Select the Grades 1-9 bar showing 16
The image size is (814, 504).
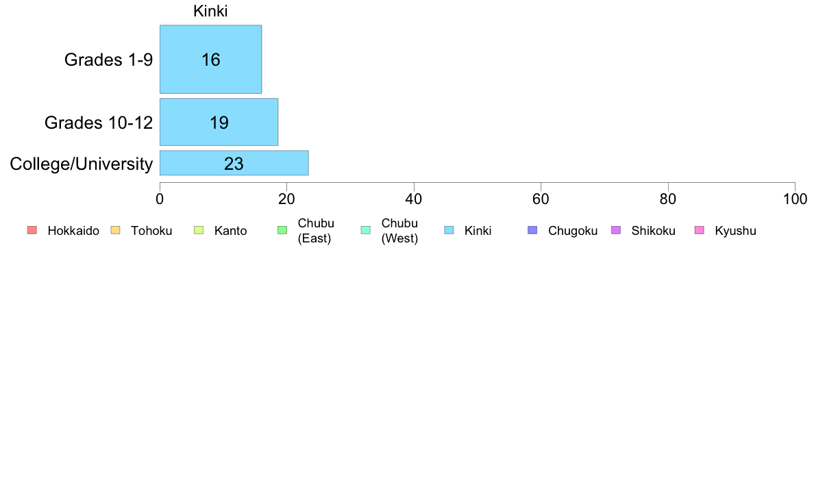pos(211,59)
